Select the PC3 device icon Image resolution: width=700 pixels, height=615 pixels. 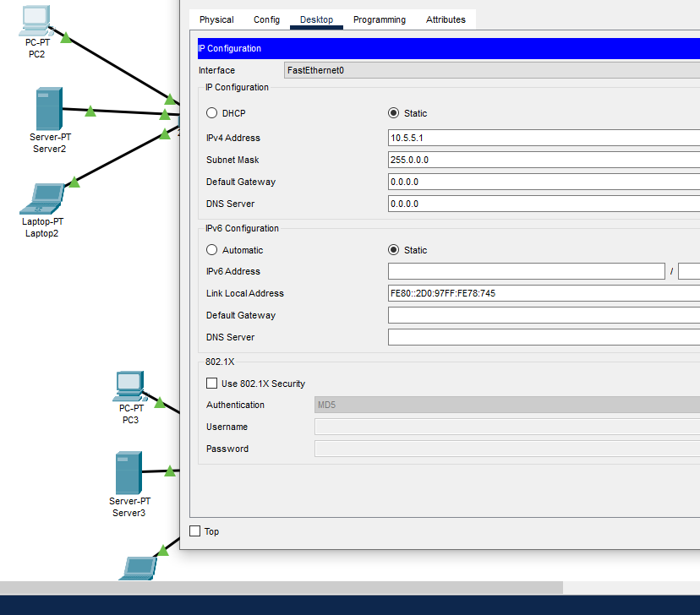(129, 384)
